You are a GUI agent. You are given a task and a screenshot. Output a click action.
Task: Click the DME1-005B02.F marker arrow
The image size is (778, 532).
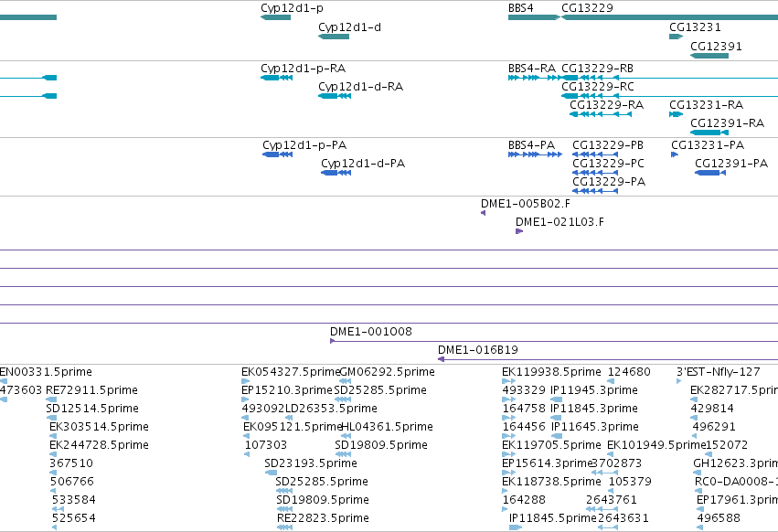click(484, 213)
